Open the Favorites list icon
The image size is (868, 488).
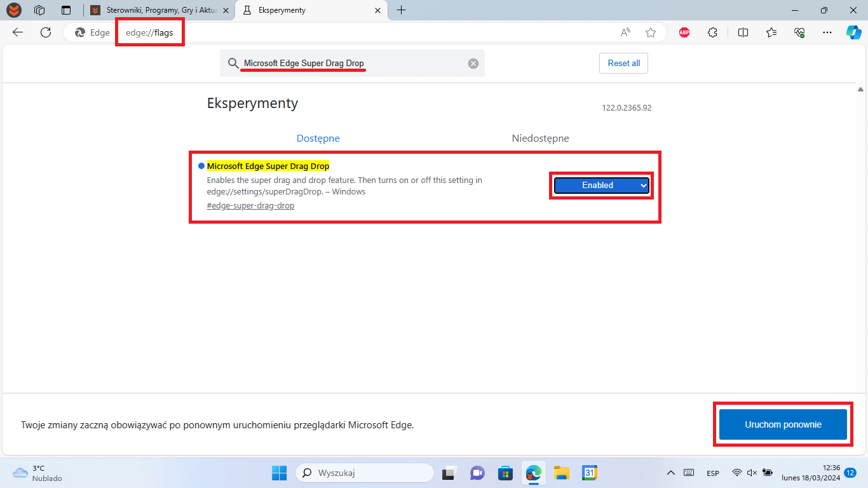[x=771, y=32]
